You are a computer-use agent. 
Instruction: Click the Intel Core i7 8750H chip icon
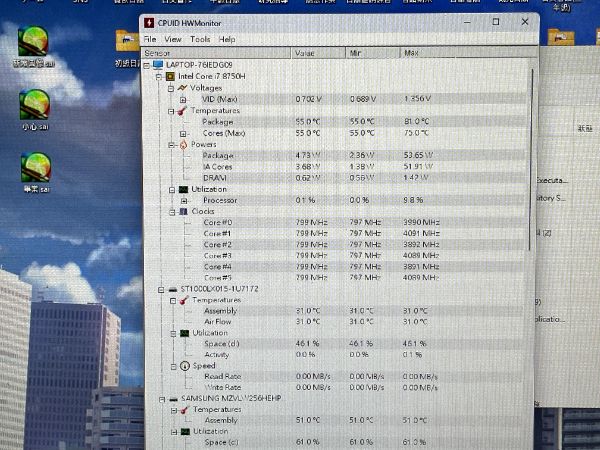[x=170, y=77]
